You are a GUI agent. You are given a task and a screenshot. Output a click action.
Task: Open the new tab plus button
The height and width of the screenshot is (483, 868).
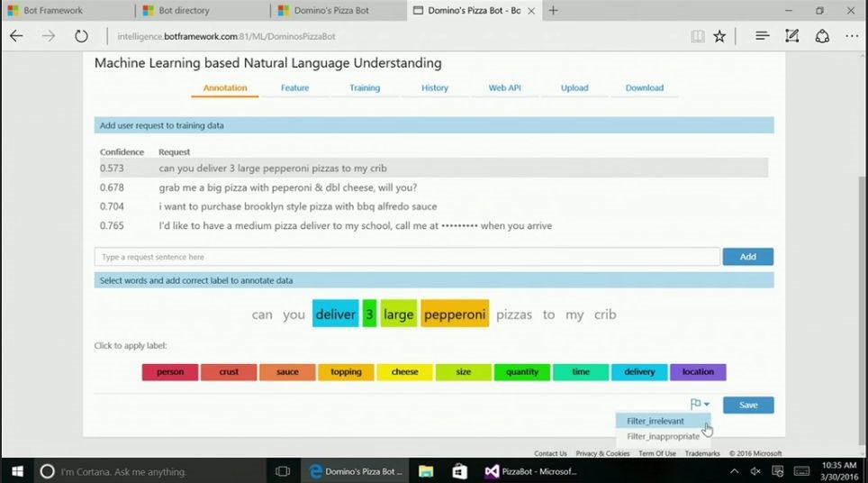pos(553,11)
